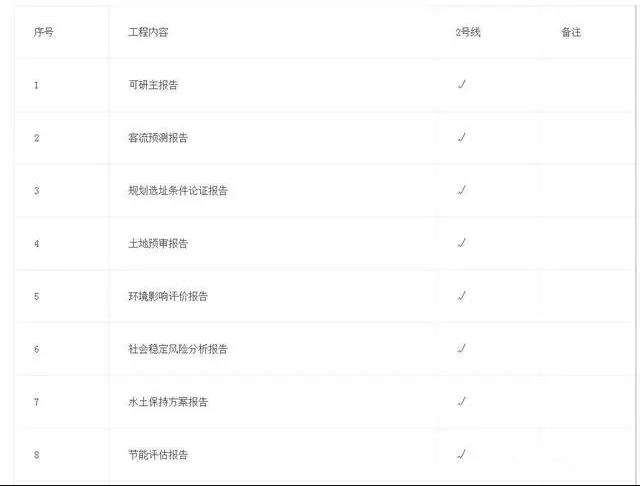
Task: Select the 工程内容 column header
Action: 148,32
